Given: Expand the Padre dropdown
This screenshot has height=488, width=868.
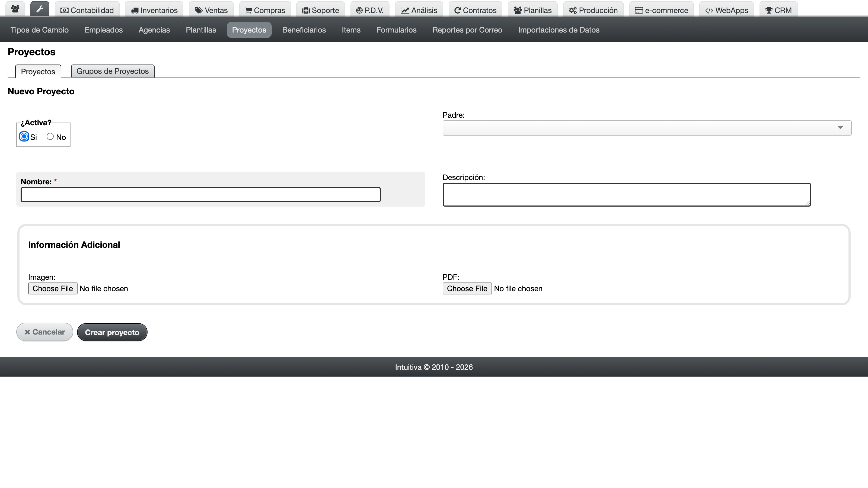Looking at the screenshot, I should 647,128.
